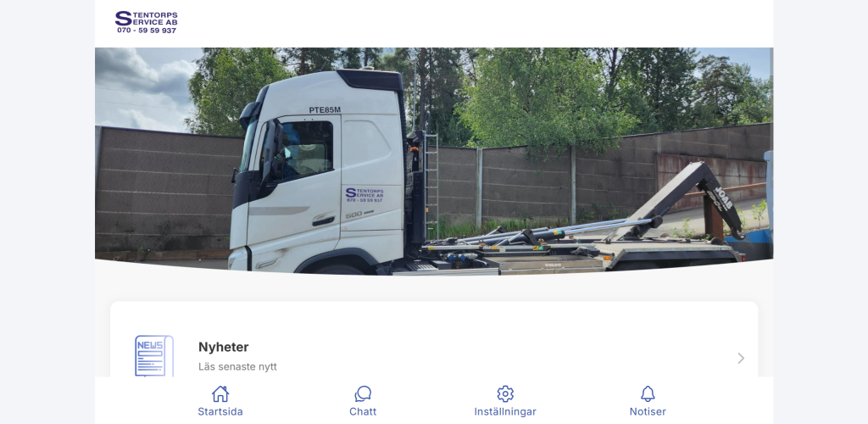Open the settings gear icon
Screen dimensions: 868x424
[x=505, y=393]
